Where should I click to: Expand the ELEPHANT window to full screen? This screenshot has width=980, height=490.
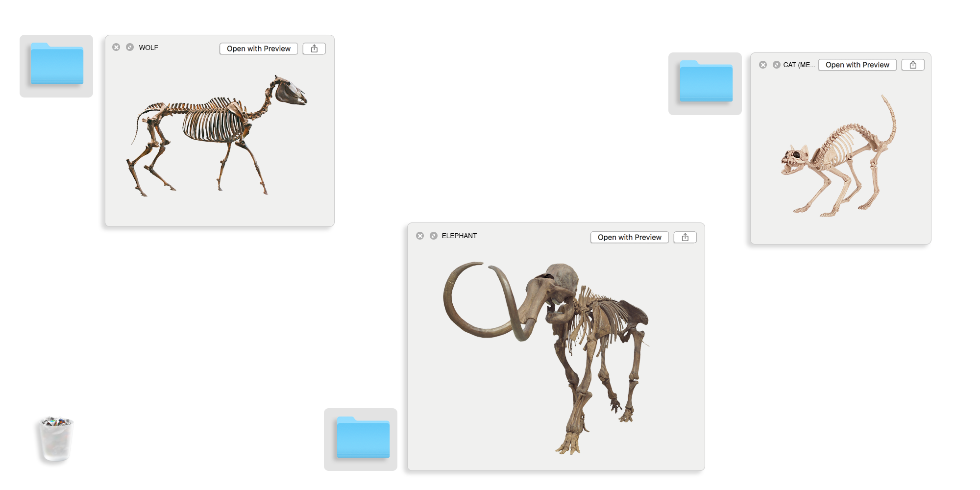pos(434,236)
